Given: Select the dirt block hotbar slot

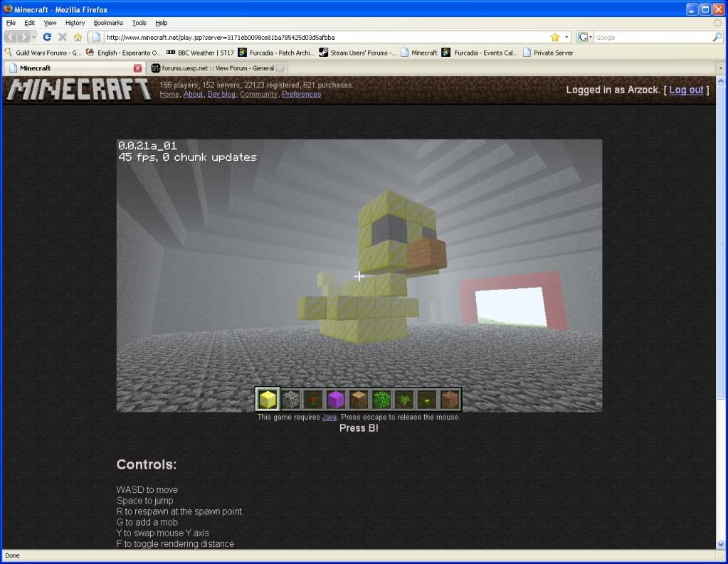Looking at the screenshot, I should (x=450, y=399).
